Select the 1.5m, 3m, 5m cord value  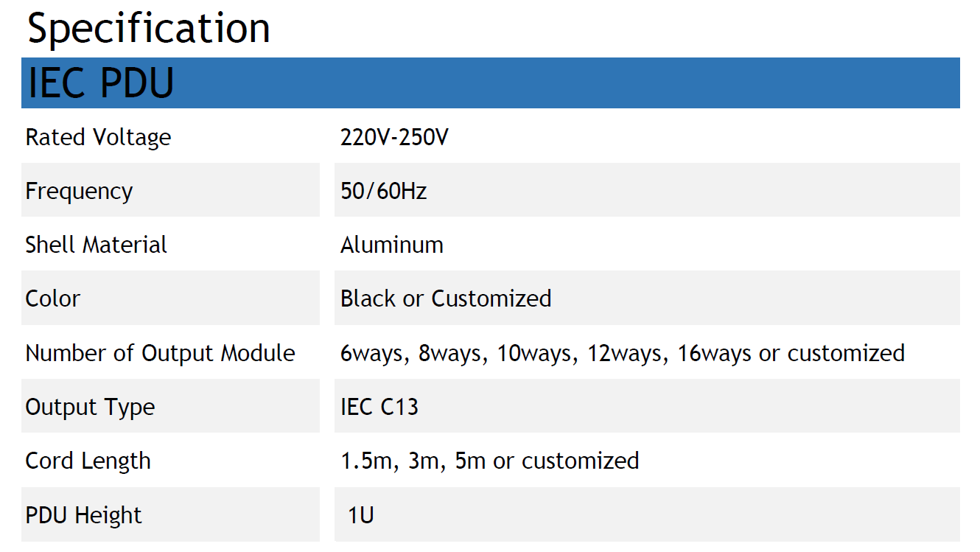(x=489, y=461)
